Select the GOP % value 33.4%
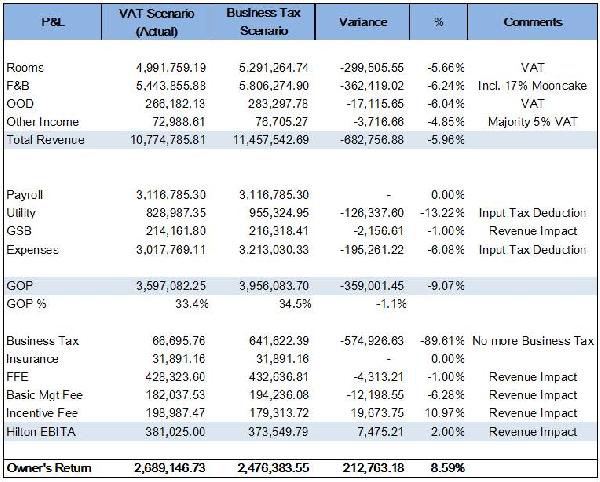600x482 pixels. 192,304
